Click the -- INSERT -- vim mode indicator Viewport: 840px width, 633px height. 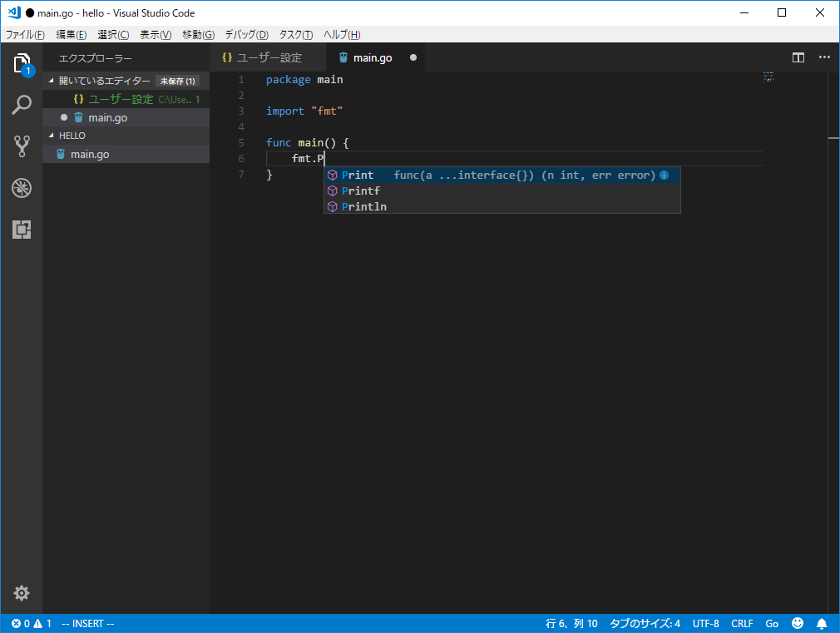[87, 623]
